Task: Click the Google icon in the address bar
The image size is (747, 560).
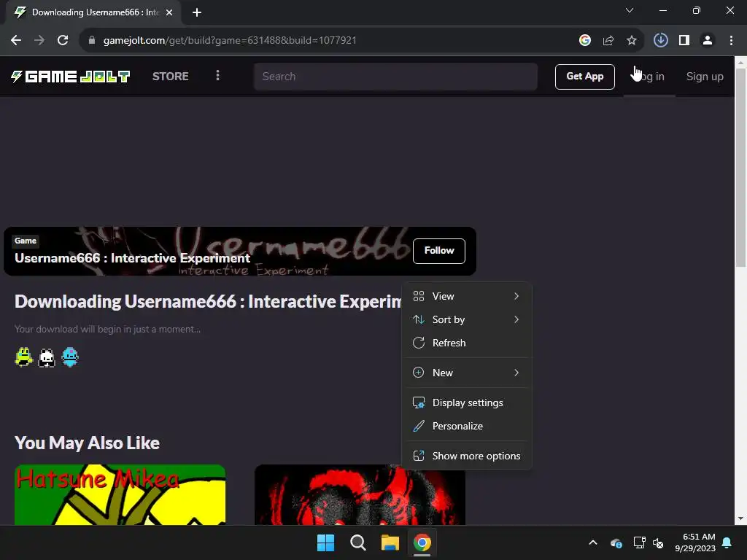Action: (x=584, y=41)
